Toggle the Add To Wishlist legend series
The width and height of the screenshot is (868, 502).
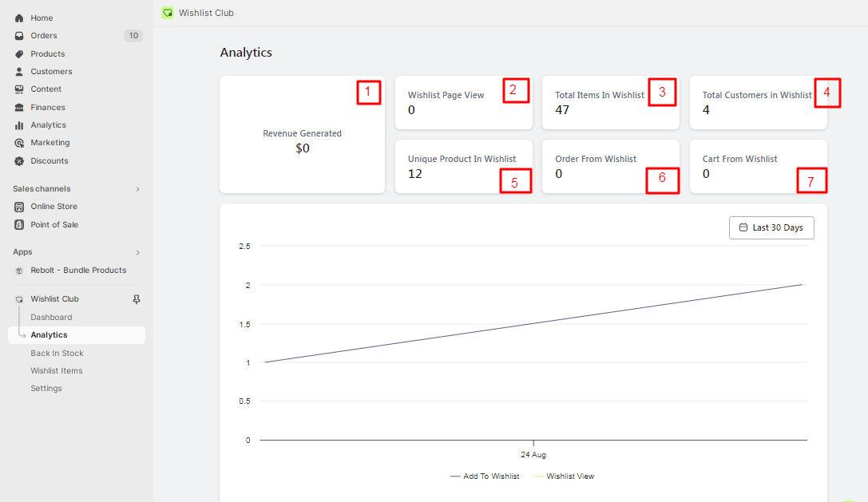point(485,476)
